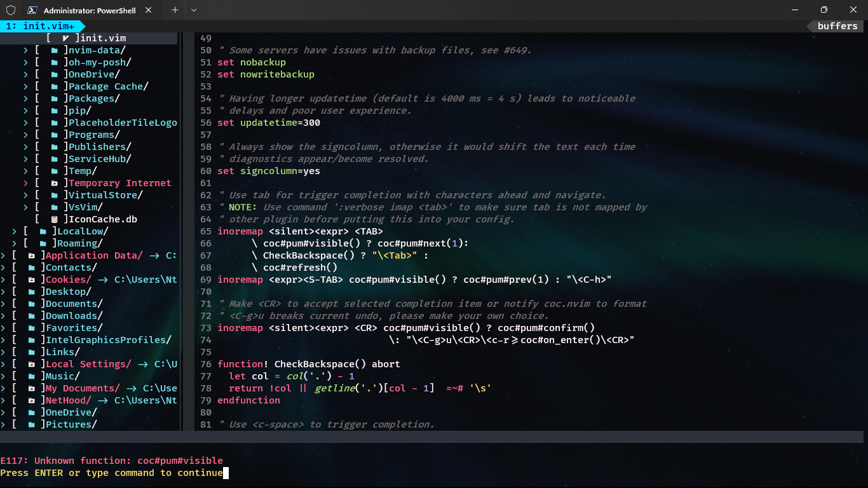Click the IconCache.db file icon

tap(54, 219)
